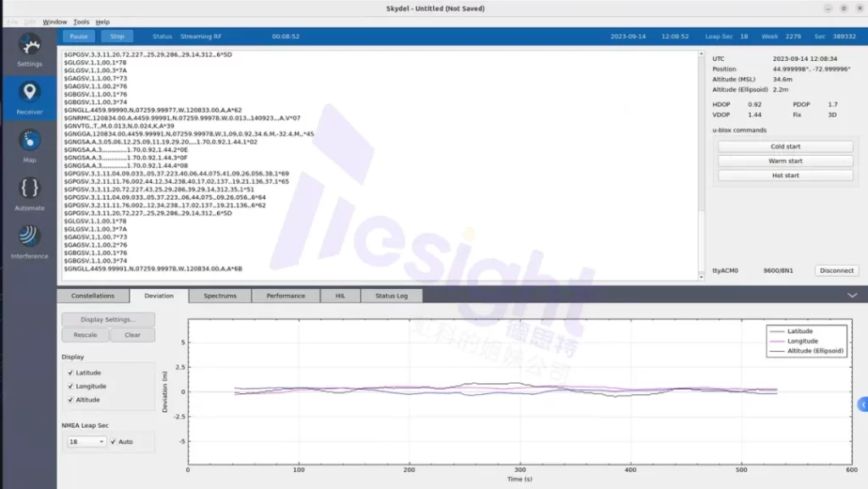This screenshot has height=489, width=868.
Task: Disconnect the ttyACM0 receiver
Action: [837, 270]
